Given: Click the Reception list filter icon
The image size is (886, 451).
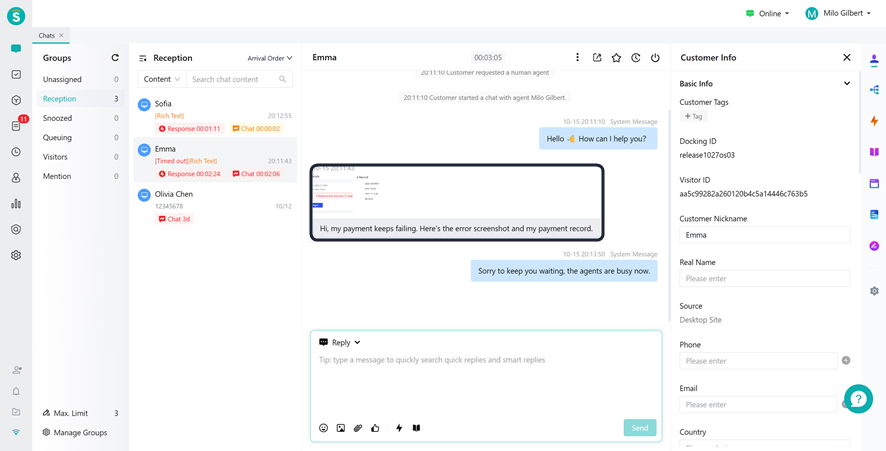Looking at the screenshot, I should point(143,58).
